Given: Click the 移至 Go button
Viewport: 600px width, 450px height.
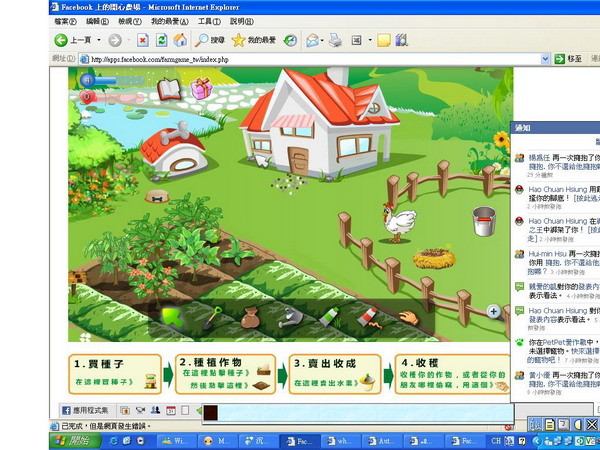Looking at the screenshot, I should (x=569, y=59).
